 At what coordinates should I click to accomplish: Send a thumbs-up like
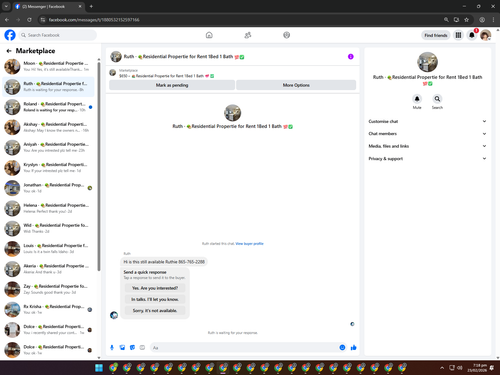pos(354,348)
